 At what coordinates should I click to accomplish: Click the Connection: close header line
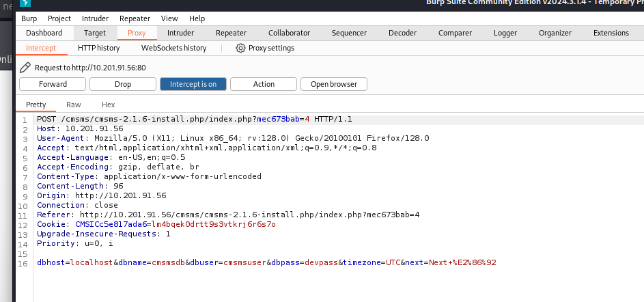pyautogui.click(x=77, y=204)
